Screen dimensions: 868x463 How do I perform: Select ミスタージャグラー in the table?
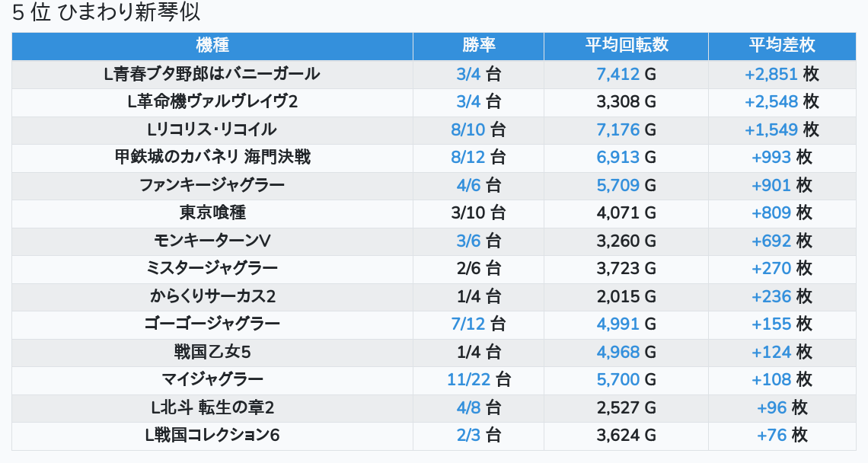(212, 269)
